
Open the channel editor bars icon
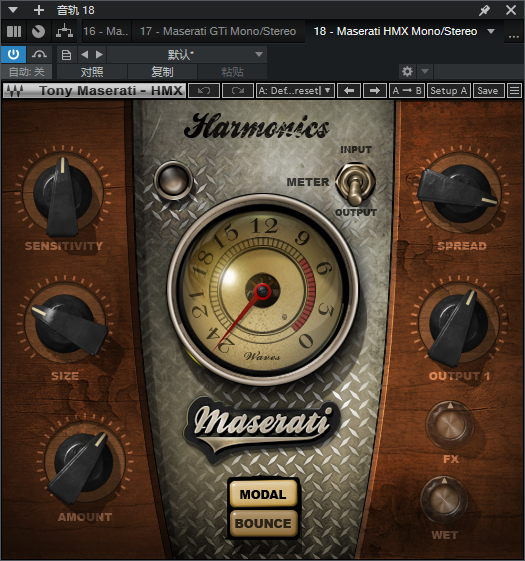(14, 31)
